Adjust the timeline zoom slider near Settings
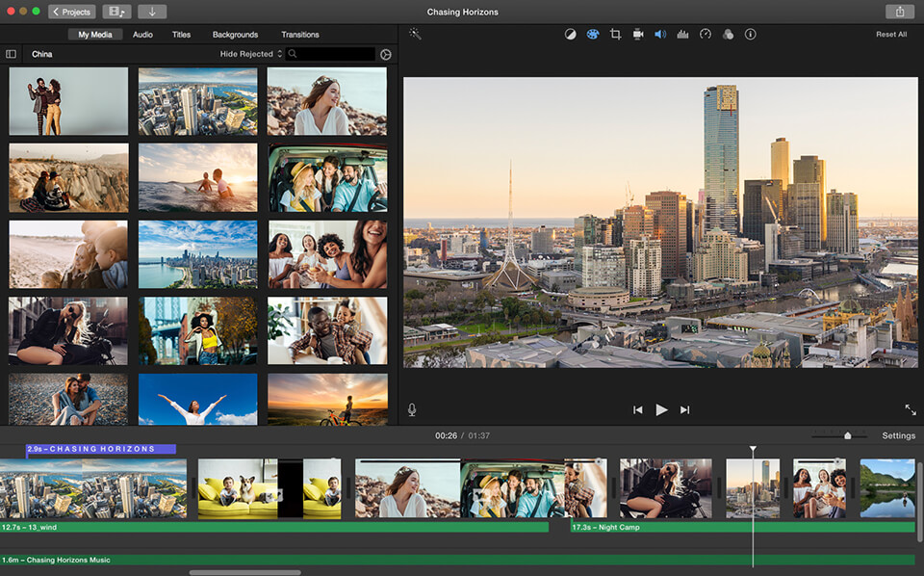This screenshot has width=924, height=576. point(848,434)
